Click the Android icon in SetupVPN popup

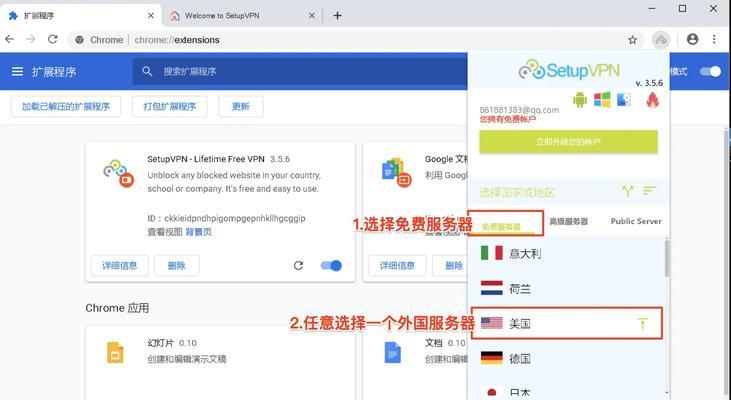tap(579, 100)
